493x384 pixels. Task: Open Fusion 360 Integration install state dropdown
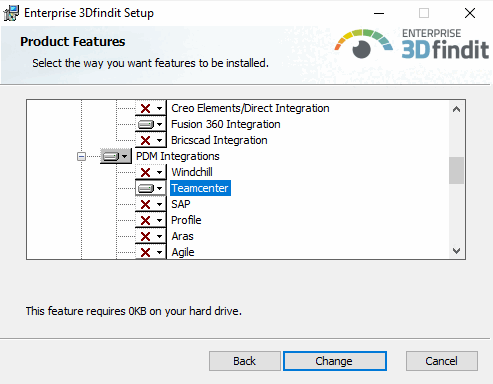pyautogui.click(x=151, y=124)
